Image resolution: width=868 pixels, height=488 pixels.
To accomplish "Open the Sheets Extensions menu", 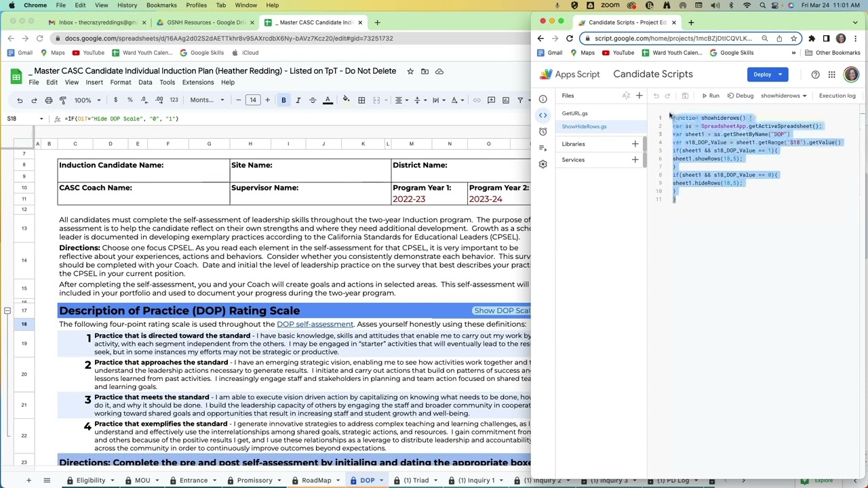I will point(198,82).
